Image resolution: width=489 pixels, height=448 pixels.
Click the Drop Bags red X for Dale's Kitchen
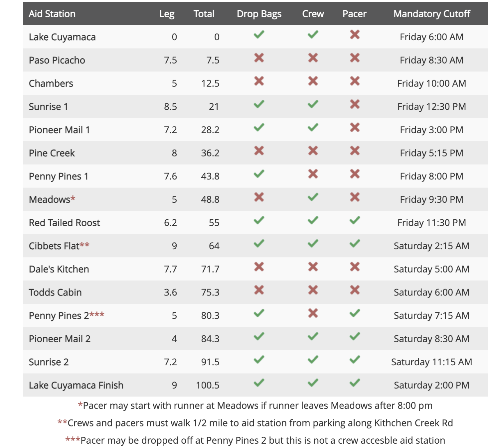[259, 267]
